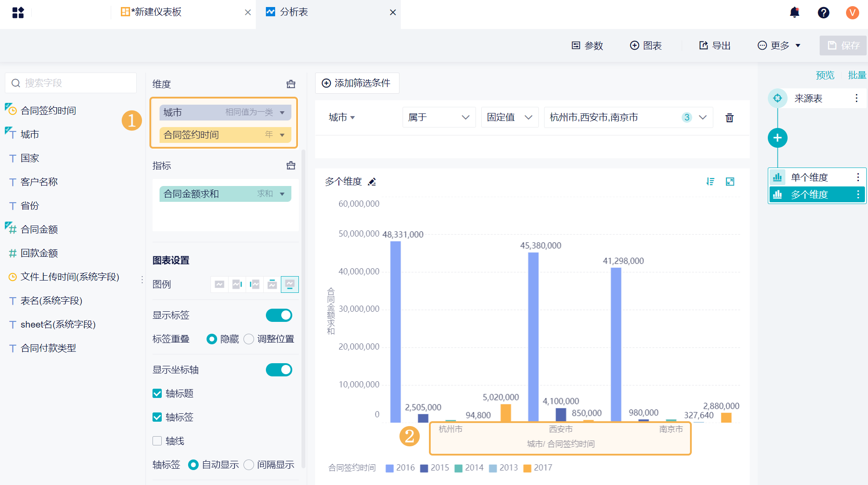The height and width of the screenshot is (485, 868).
Task: Click the edit pencil beside 多个维度 title
Action: [372, 182]
